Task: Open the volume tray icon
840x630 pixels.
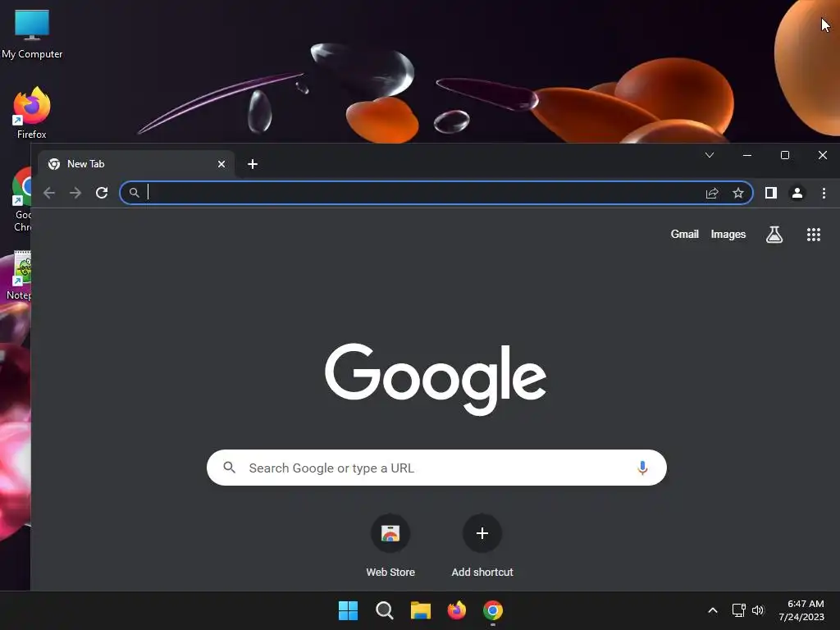Action: coord(758,610)
